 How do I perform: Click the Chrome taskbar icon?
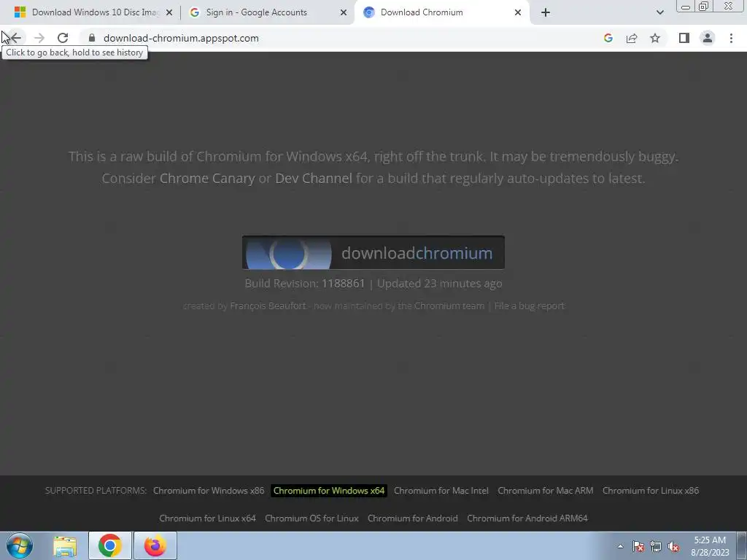pyautogui.click(x=110, y=545)
